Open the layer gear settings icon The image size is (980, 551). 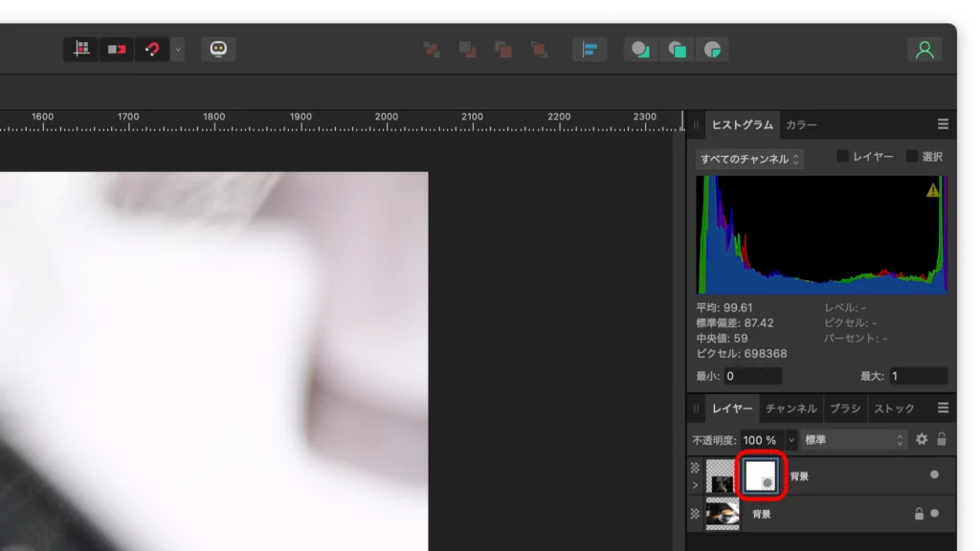pos(922,440)
